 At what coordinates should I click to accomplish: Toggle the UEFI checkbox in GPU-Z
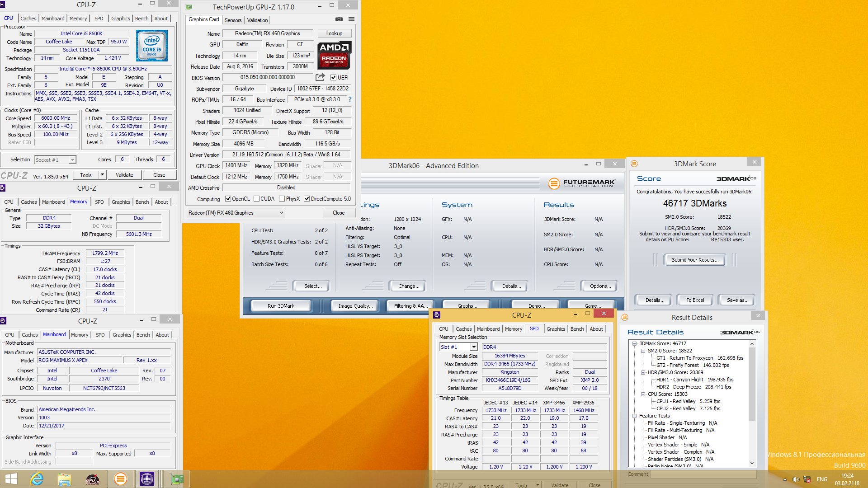click(333, 78)
